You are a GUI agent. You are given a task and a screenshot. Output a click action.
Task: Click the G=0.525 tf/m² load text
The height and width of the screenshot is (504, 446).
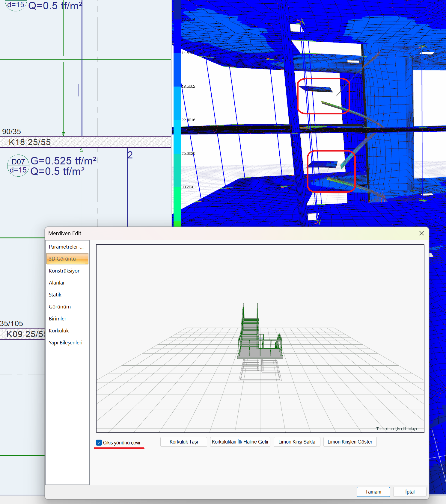pyautogui.click(x=64, y=161)
